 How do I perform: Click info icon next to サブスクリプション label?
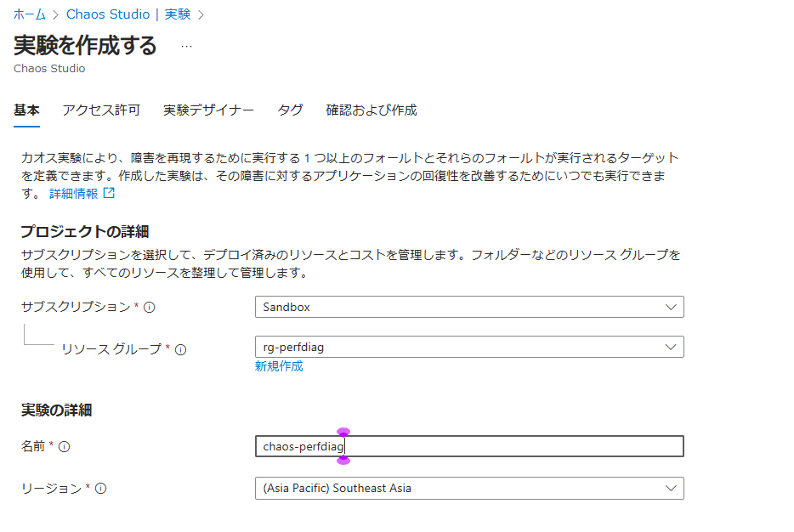click(150, 307)
